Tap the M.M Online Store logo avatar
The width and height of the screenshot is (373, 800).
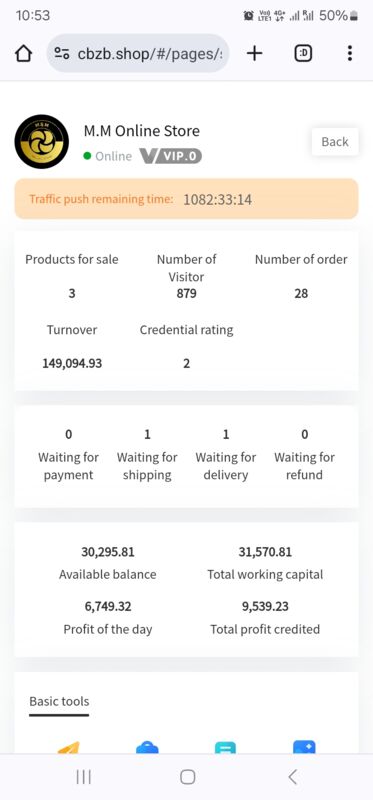pos(42,141)
